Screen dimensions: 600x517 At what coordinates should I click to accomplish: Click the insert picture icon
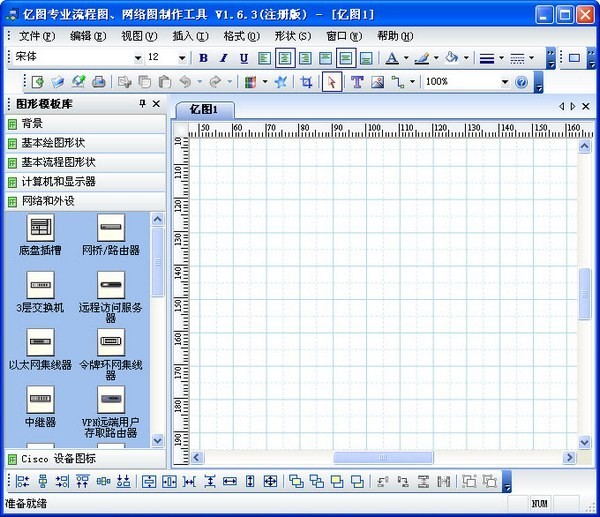(x=377, y=82)
